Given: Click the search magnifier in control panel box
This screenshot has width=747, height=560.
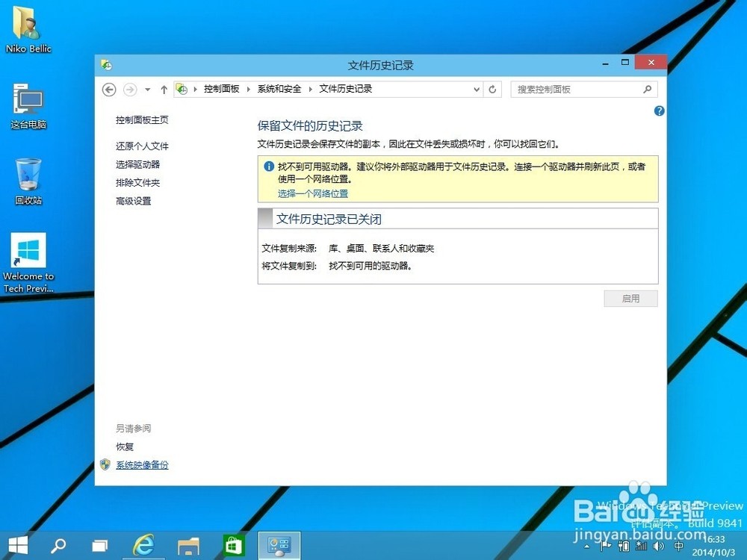Looking at the screenshot, I should coord(647,90).
